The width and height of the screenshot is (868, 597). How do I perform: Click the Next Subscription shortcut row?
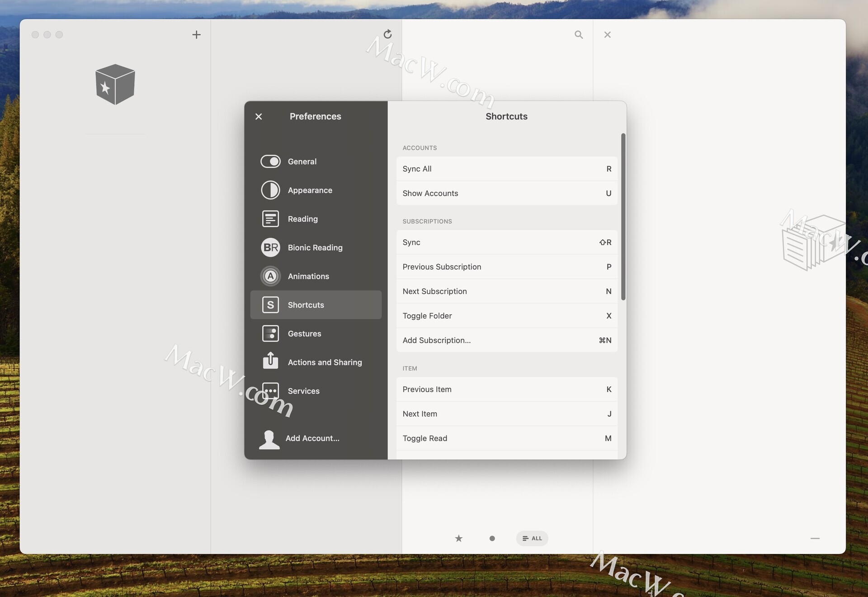point(506,291)
